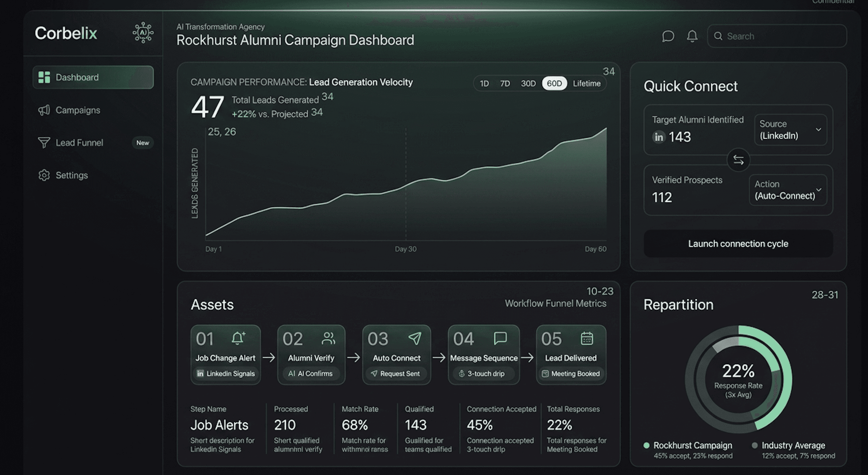Click the Auto Connect paper plane icon

coord(415,338)
